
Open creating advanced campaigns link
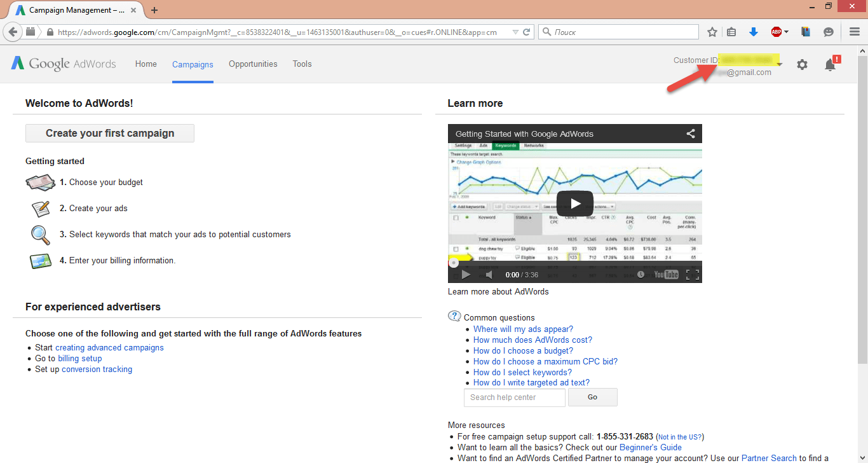(x=109, y=347)
